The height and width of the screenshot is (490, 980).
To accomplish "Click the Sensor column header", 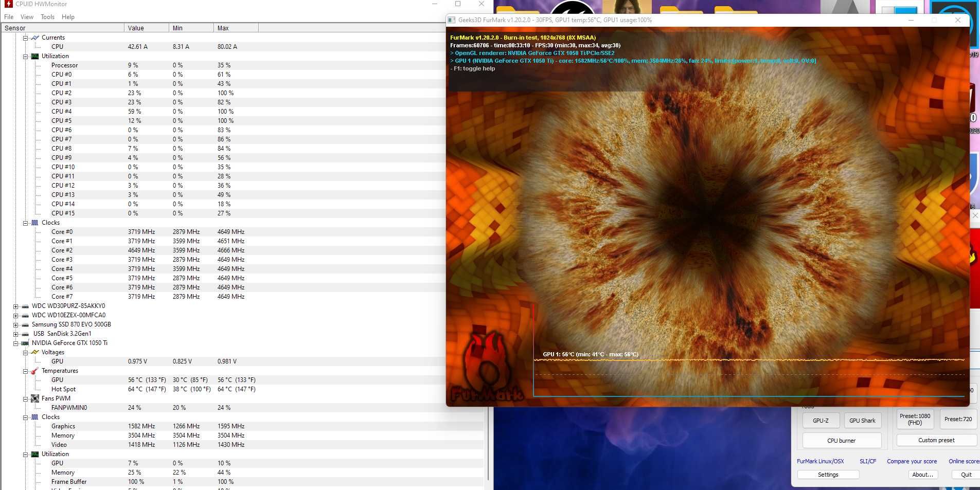I will [62, 28].
